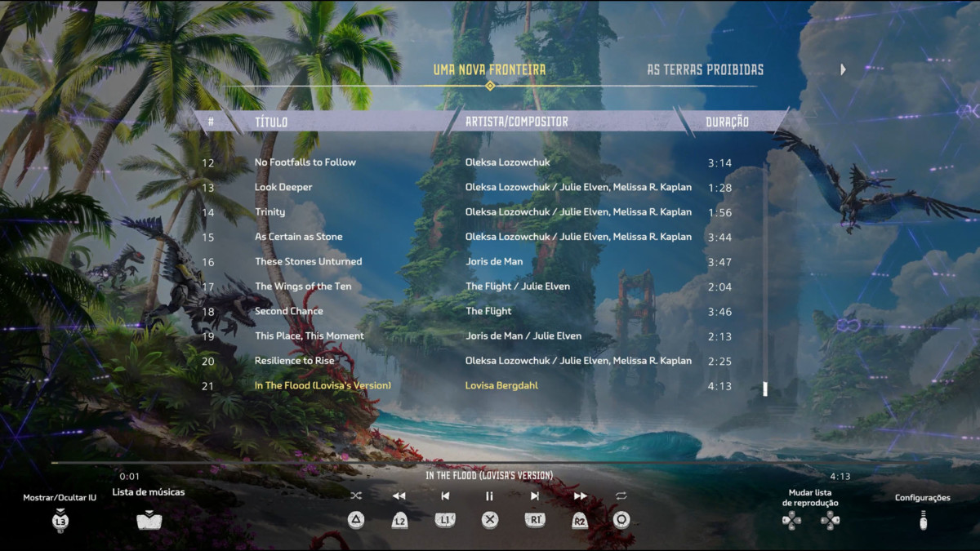
Task: Click the 1:56 duration
Action: 719,212
